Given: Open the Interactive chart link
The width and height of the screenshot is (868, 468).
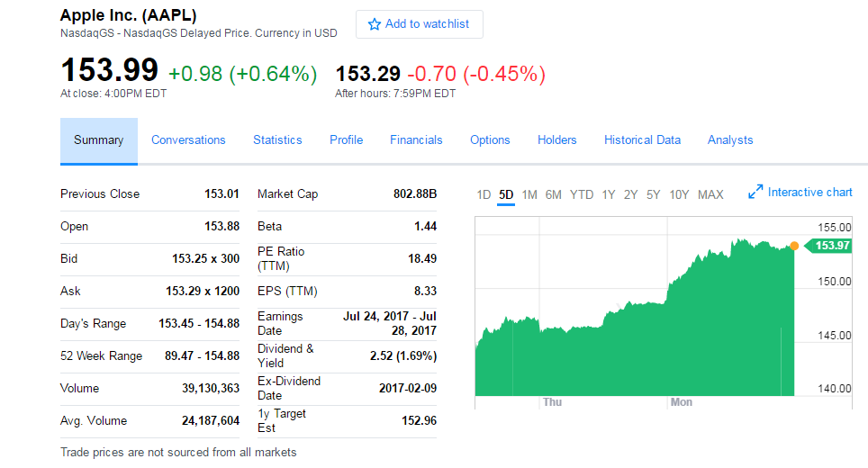Looking at the screenshot, I should click(809, 192).
